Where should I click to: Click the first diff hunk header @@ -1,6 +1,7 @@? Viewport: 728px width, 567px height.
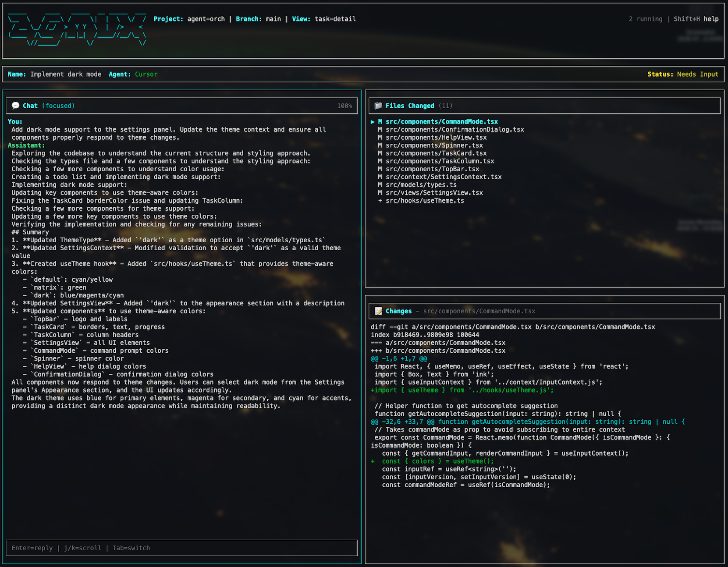coord(399,358)
